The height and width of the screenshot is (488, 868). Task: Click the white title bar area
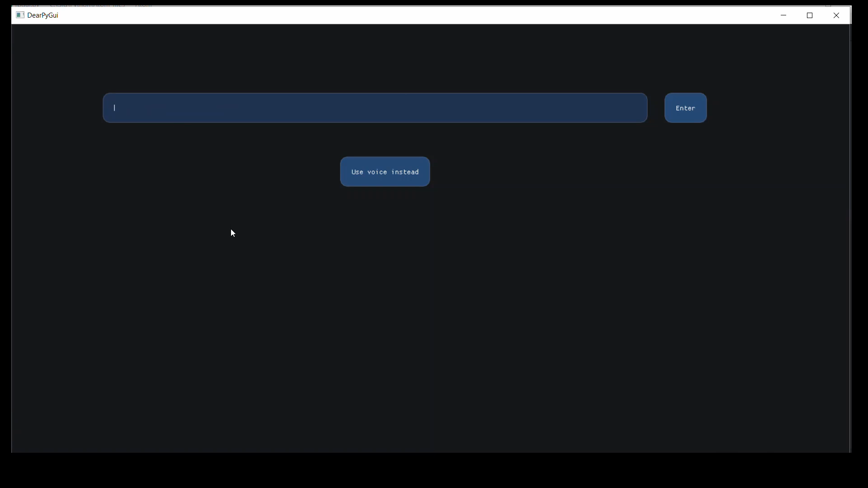pos(407,15)
